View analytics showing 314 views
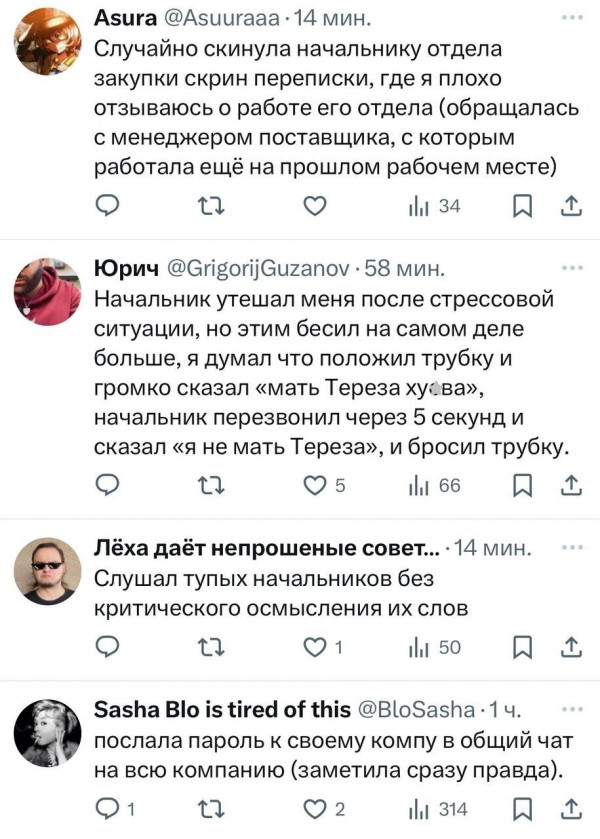Image resolution: width=600 pixels, height=839 pixels. 438,809
